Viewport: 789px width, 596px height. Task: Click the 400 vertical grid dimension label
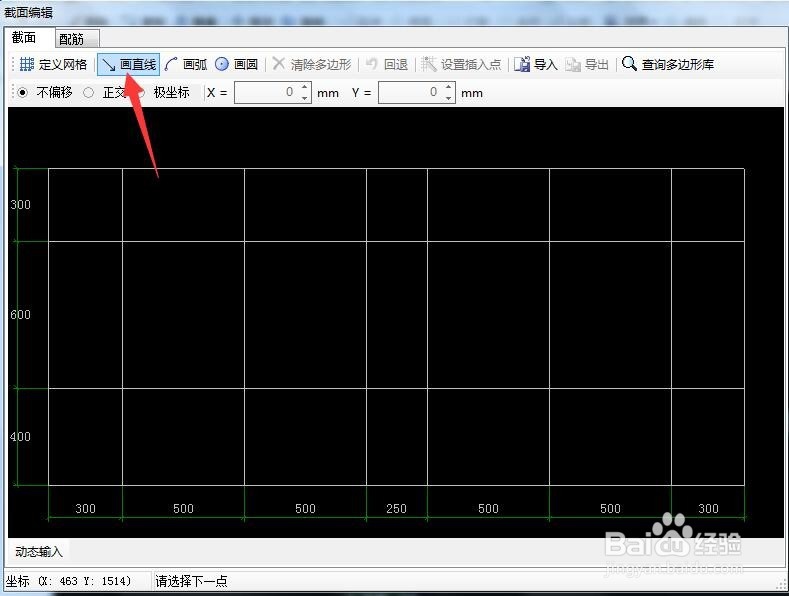click(x=21, y=436)
